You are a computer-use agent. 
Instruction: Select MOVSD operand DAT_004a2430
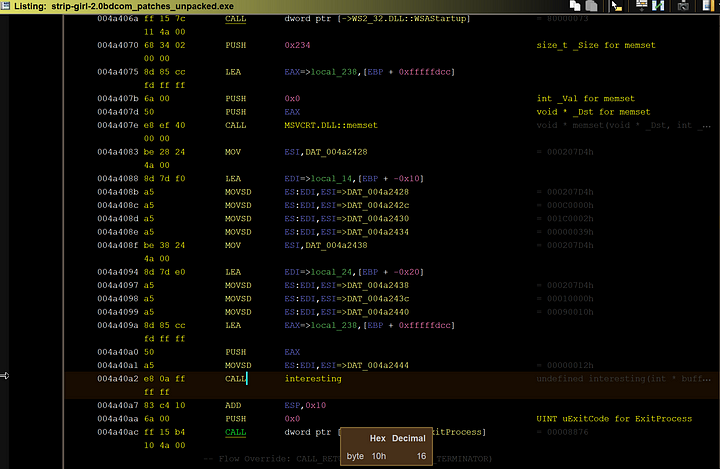378,218
